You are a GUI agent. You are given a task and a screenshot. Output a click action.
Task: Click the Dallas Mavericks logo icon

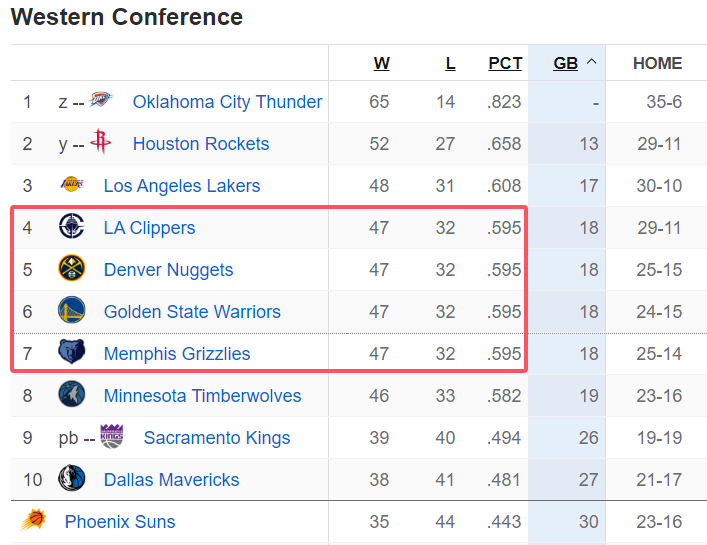point(72,479)
